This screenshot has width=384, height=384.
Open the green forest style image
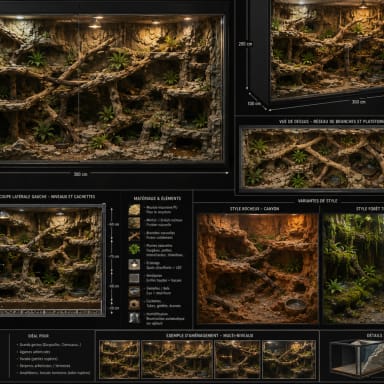coord(353,269)
